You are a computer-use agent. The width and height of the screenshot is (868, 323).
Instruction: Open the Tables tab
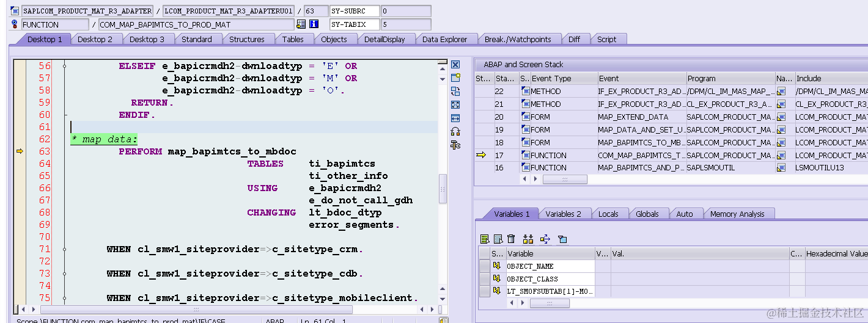pyautogui.click(x=293, y=39)
